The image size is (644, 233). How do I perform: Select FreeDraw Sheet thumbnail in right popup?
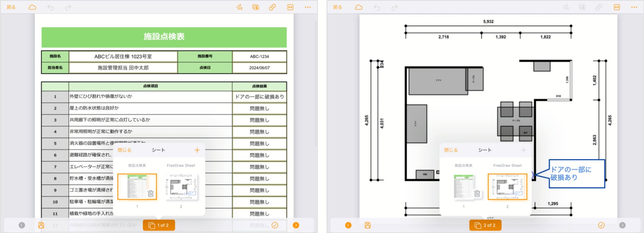(508, 187)
